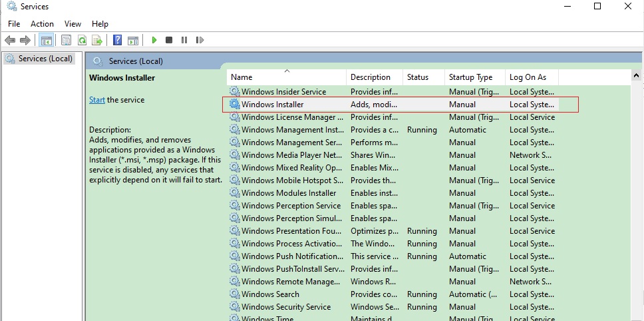
Task: Open Properties via toolbar icon
Action: [x=66, y=40]
